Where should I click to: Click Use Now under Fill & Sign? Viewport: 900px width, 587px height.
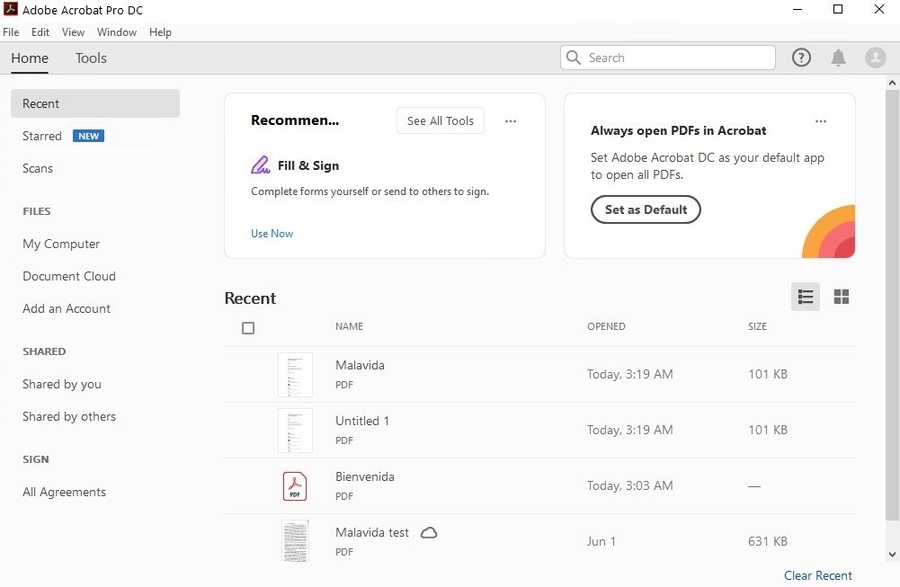point(271,233)
